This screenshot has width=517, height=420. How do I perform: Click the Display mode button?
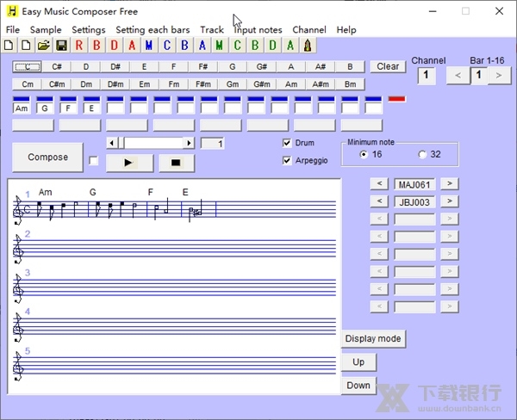pos(373,338)
